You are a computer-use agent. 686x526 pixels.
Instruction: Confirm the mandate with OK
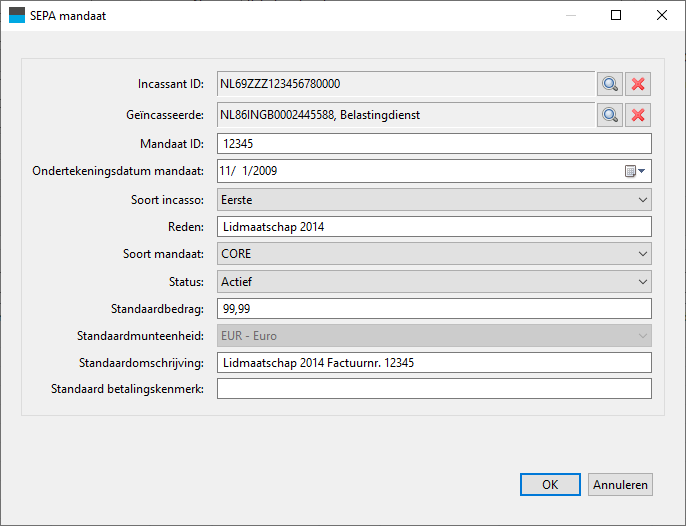click(550, 484)
